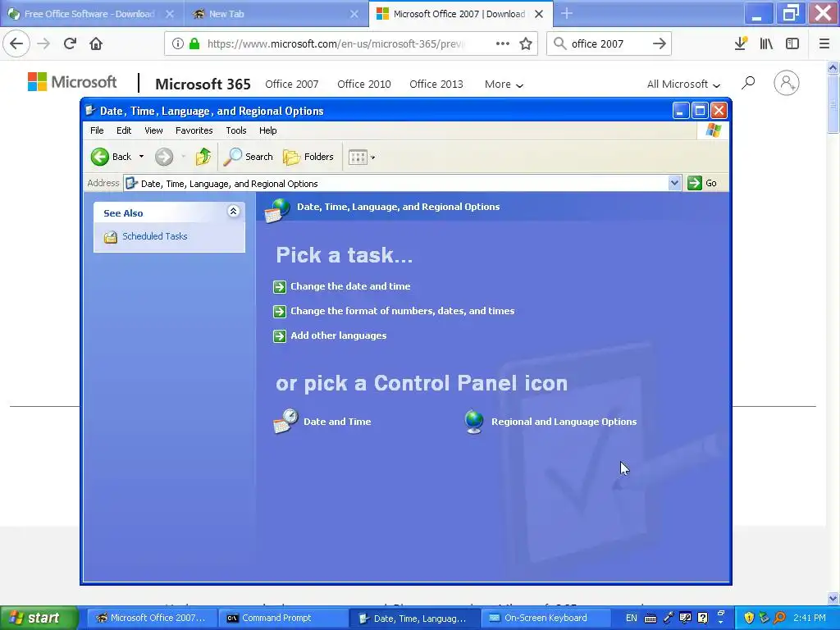The width and height of the screenshot is (840, 630).
Task: Click the Start button
Action: point(39,618)
